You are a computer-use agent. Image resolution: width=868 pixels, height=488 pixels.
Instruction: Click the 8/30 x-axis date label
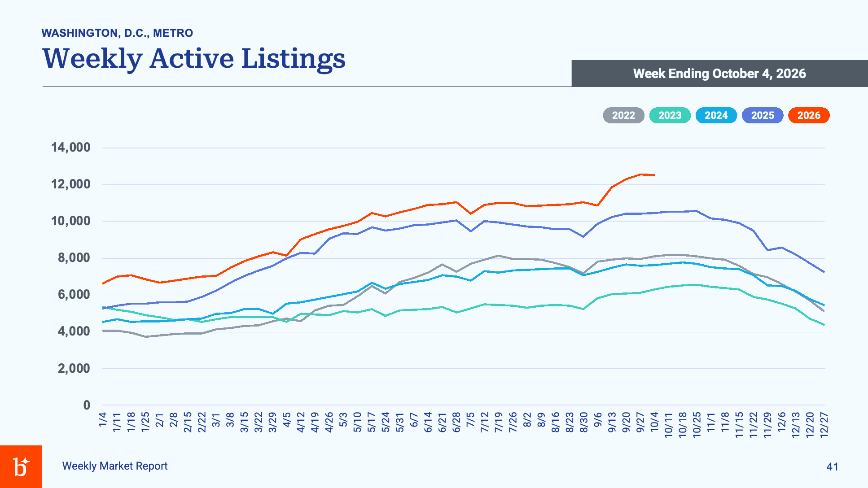point(583,423)
